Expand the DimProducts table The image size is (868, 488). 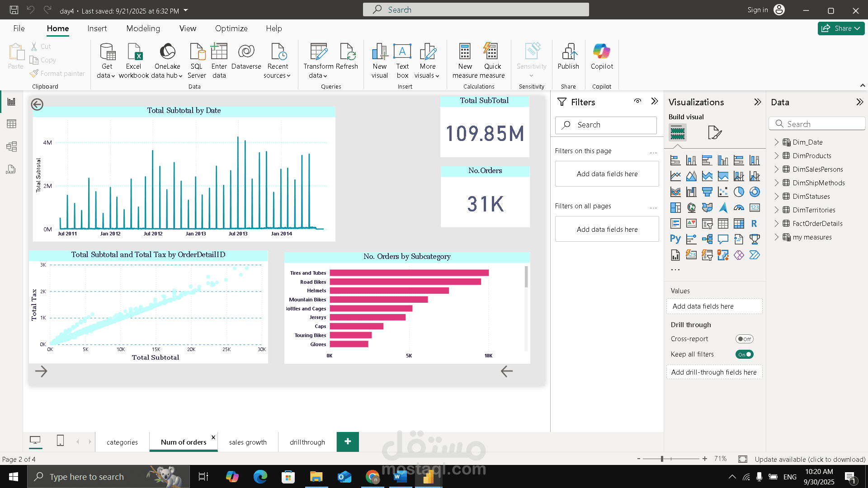pyautogui.click(x=777, y=155)
